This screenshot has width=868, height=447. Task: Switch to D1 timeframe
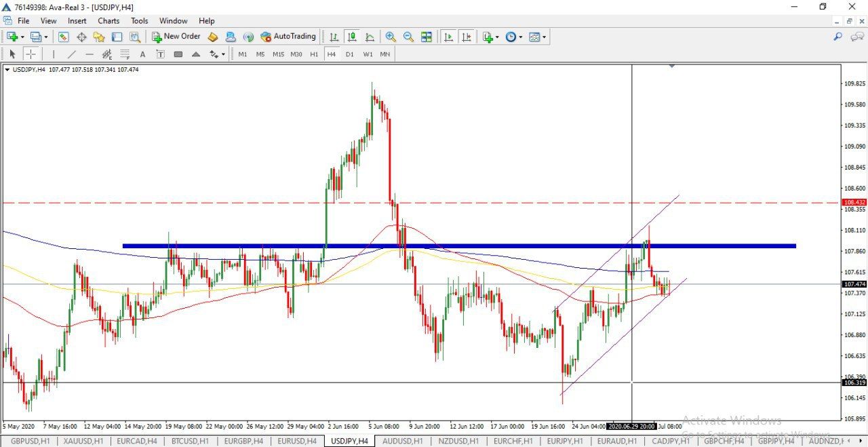(350, 54)
